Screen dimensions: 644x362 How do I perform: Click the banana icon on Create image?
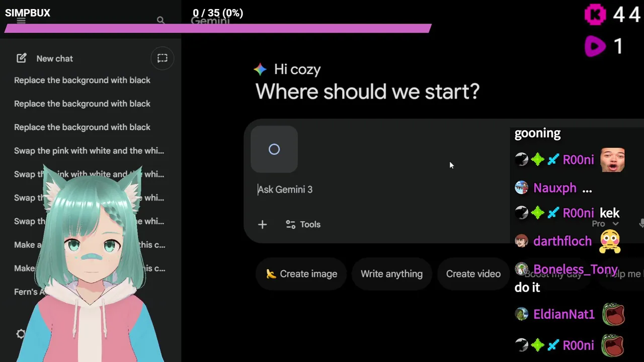(271, 274)
